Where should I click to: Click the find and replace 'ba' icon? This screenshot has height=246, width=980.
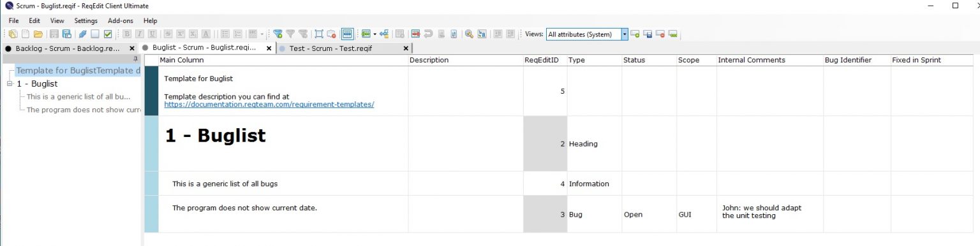pos(482,34)
